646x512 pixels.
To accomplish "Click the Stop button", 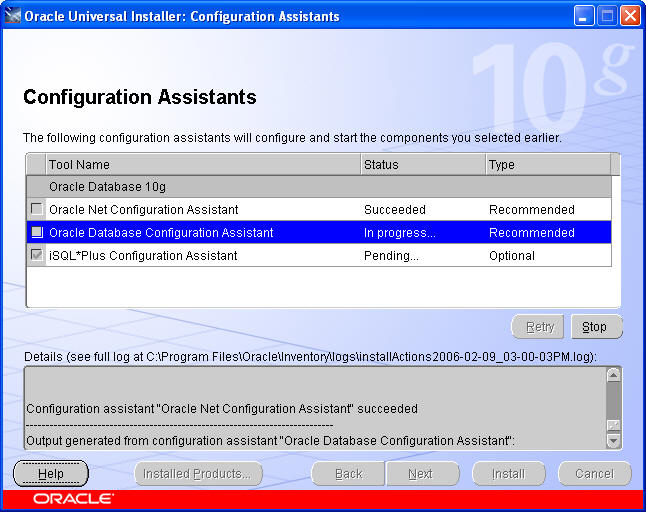I will pos(597,327).
